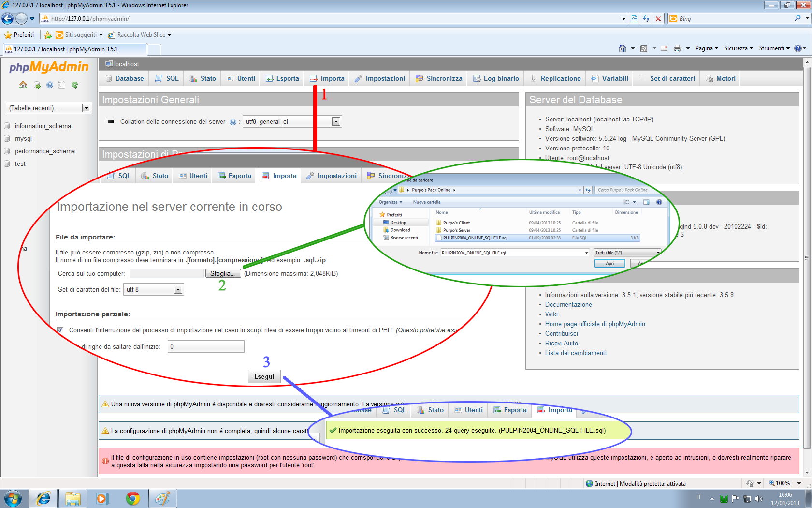The height and width of the screenshot is (508, 812).
Task: Click the print icon in IE toolbar
Action: [x=678, y=48]
